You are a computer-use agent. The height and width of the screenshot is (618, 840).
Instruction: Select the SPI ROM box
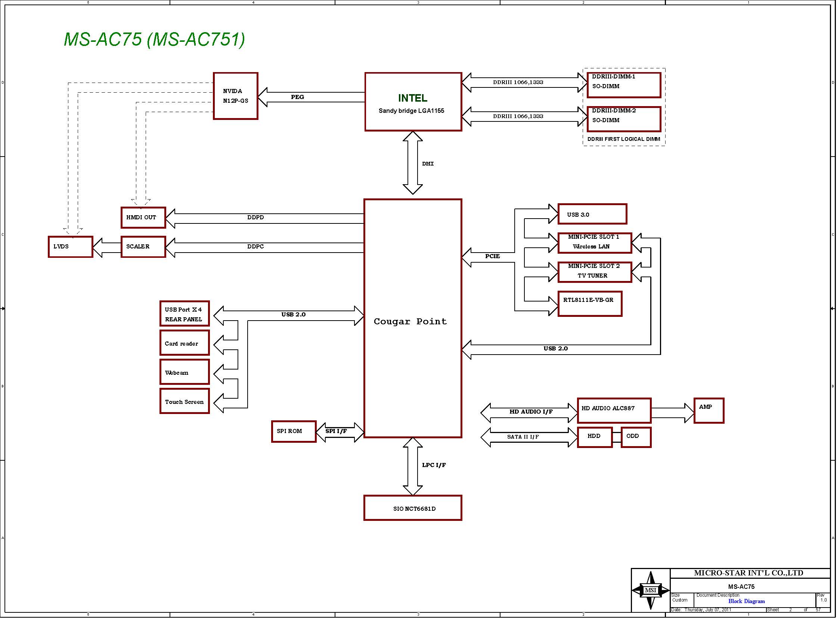coord(294,431)
